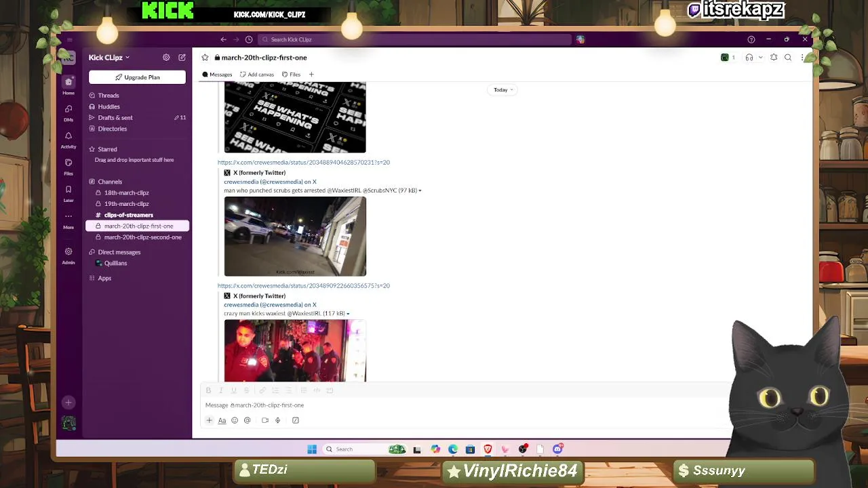This screenshot has height=488, width=868.
Task: Open the march-20th-clipz-second-one channel
Action: [137, 237]
